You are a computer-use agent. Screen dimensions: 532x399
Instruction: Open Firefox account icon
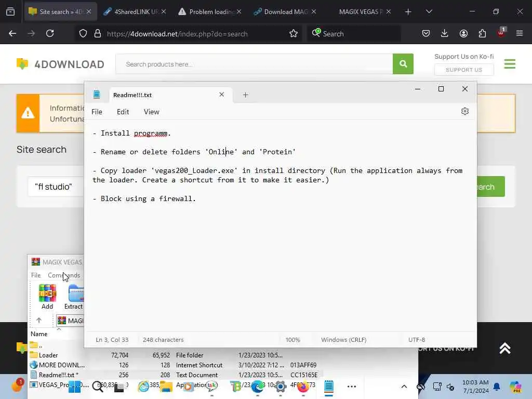click(x=463, y=33)
